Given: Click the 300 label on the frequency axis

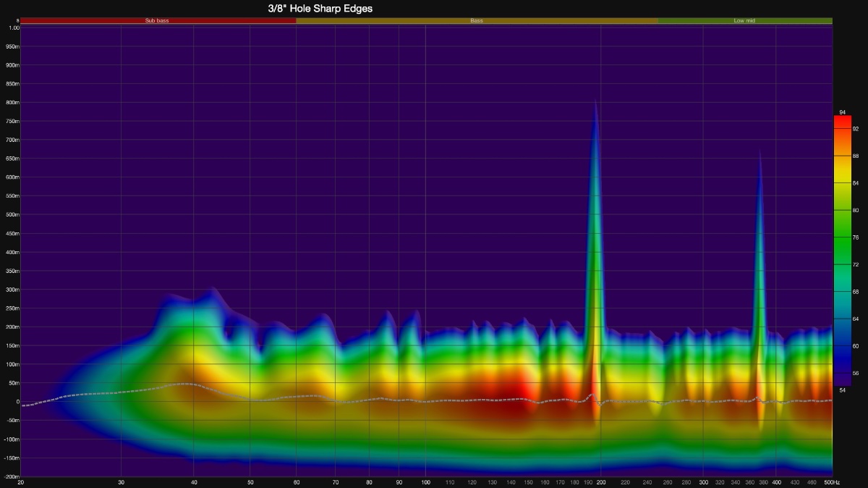Looking at the screenshot, I should (x=703, y=482).
